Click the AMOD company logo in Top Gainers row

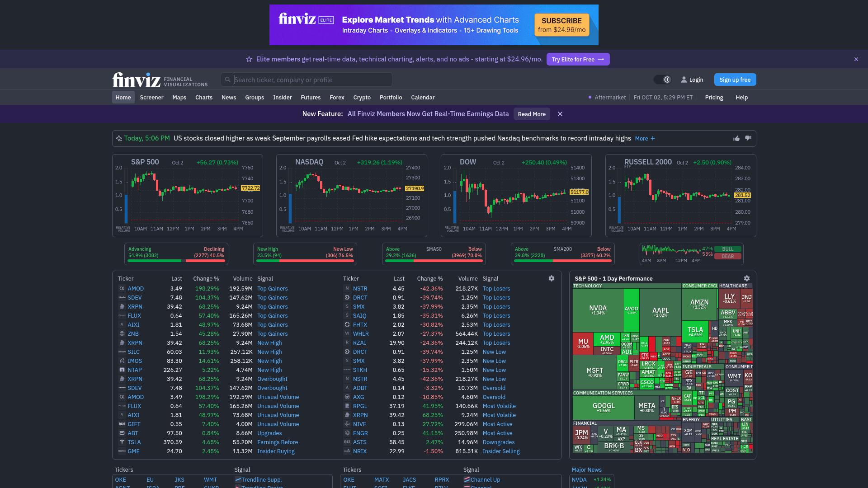click(122, 288)
